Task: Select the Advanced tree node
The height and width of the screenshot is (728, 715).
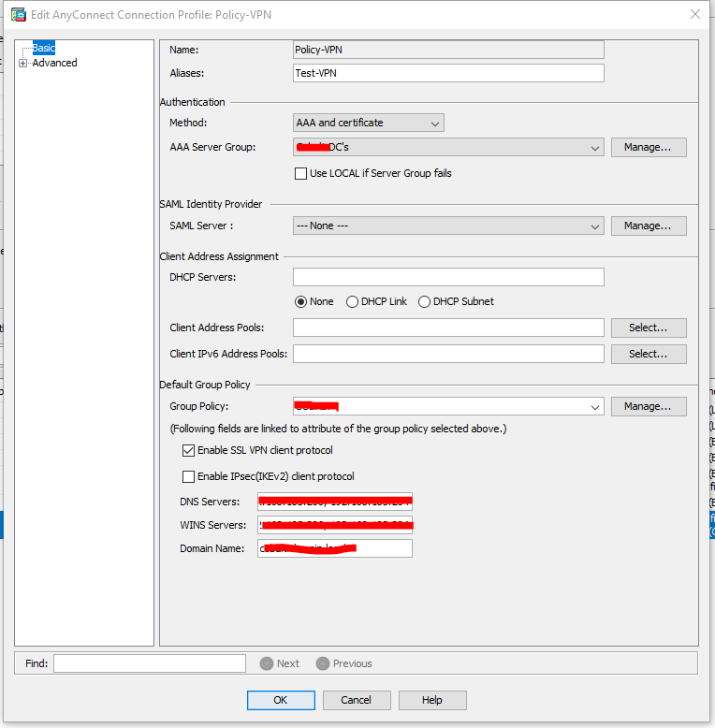Action: (x=55, y=63)
